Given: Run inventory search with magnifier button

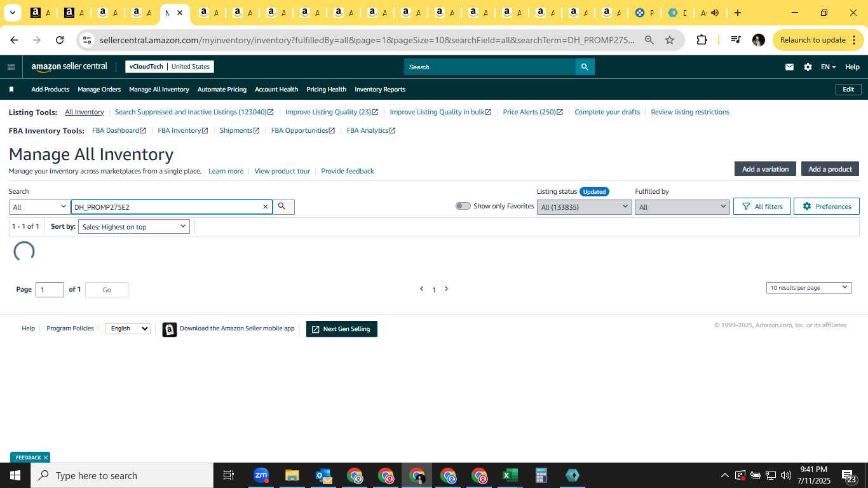Looking at the screenshot, I should click(283, 207).
